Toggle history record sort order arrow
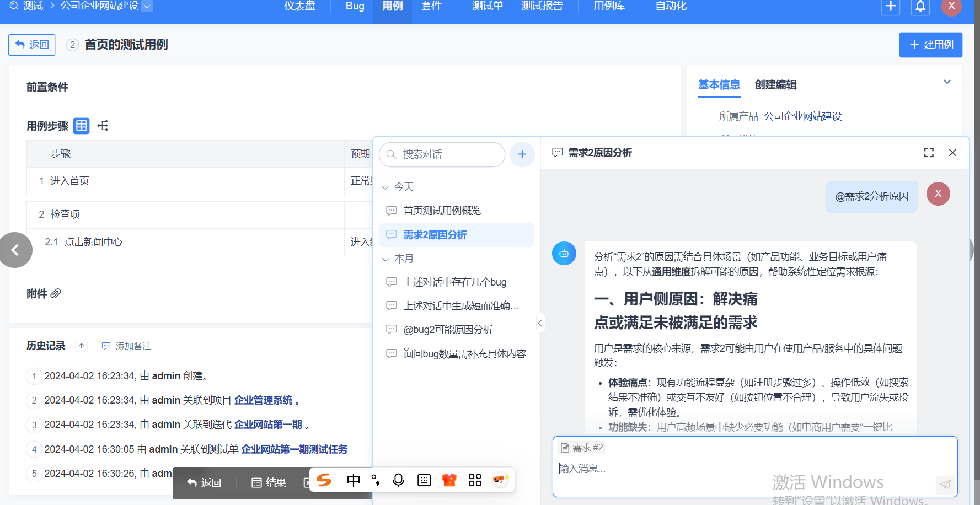Screen dimensions: 980x505 pyautogui.click(x=82, y=346)
